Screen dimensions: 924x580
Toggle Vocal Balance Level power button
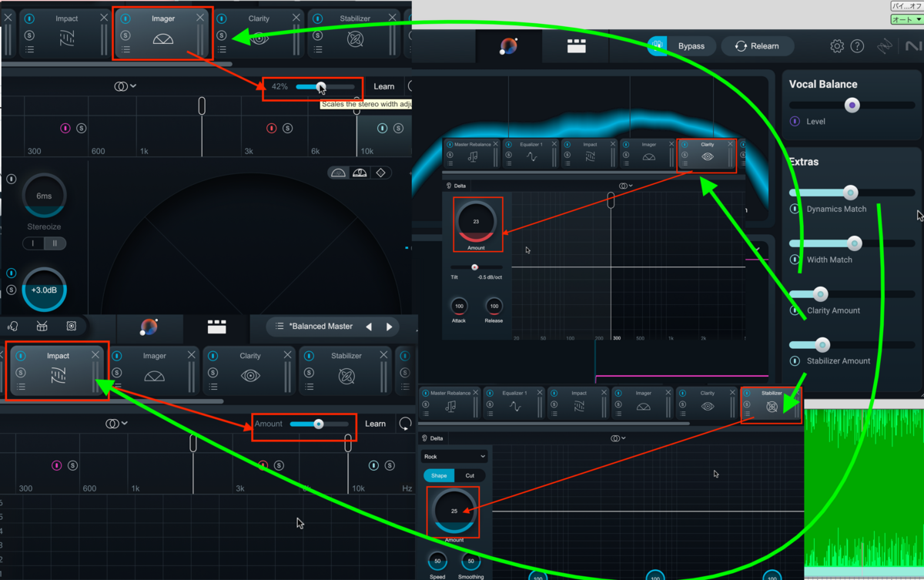tap(795, 121)
